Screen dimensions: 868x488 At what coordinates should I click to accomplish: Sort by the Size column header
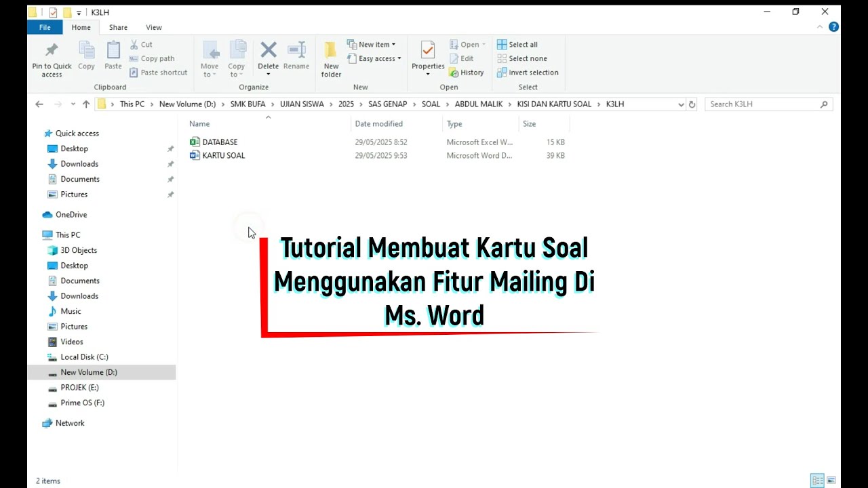point(529,124)
